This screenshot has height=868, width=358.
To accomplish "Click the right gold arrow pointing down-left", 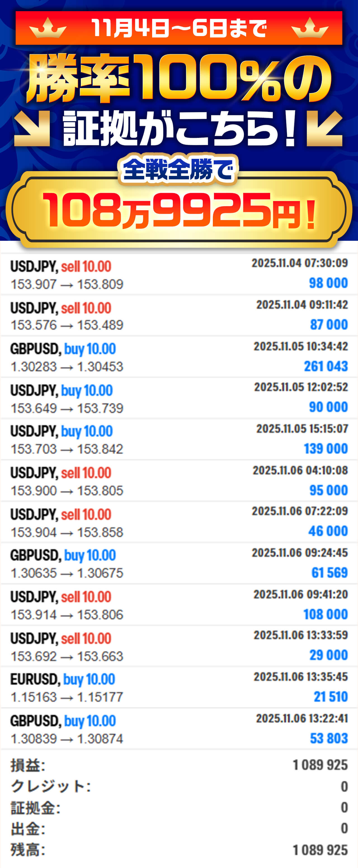I will (x=324, y=128).
